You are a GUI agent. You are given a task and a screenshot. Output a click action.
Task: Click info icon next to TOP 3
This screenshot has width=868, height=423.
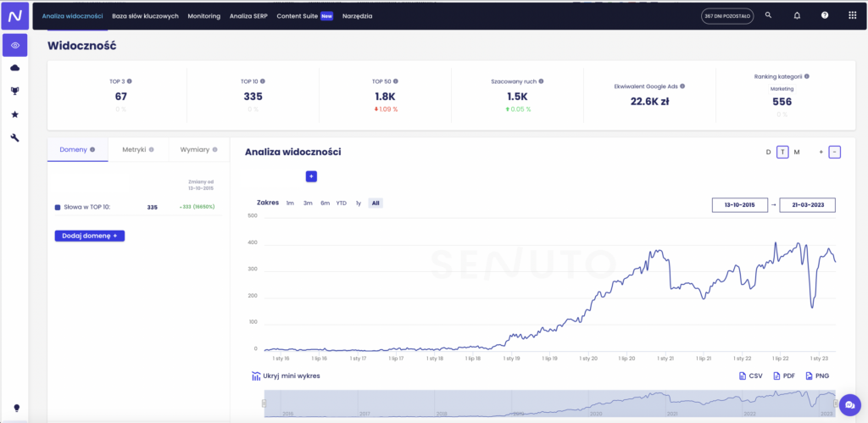[x=130, y=81]
